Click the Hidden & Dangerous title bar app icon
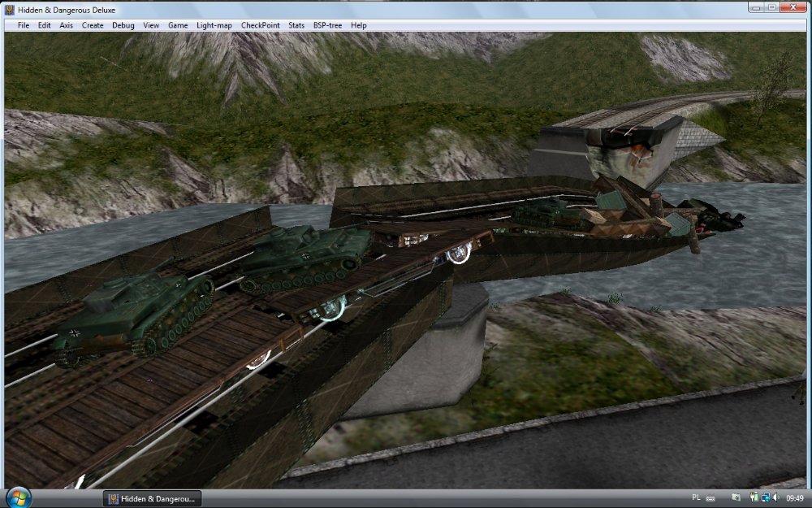This screenshot has width=812, height=508. coord(10,10)
